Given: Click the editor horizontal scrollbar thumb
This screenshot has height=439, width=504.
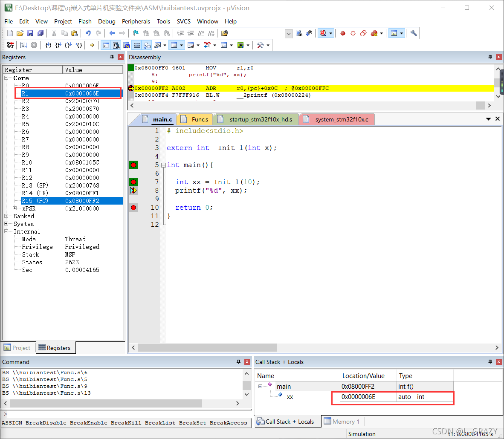Looking at the screenshot, I should point(208,348).
